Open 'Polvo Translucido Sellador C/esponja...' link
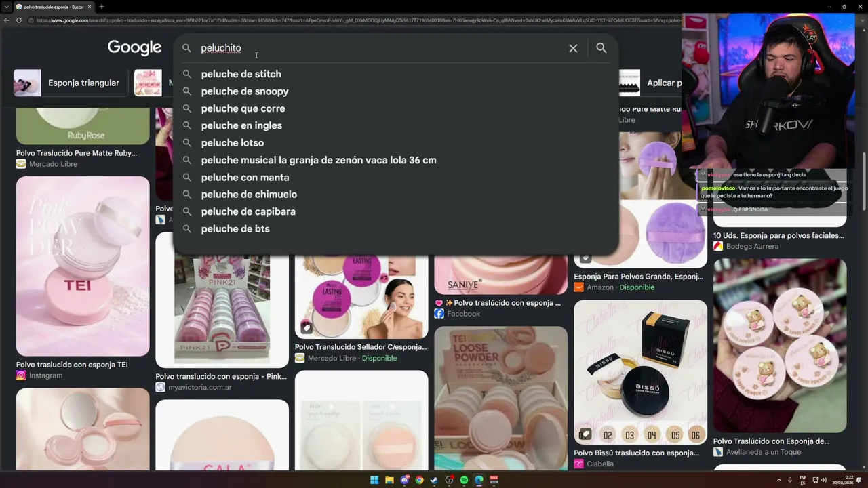This screenshot has width=868, height=488. coord(361,347)
